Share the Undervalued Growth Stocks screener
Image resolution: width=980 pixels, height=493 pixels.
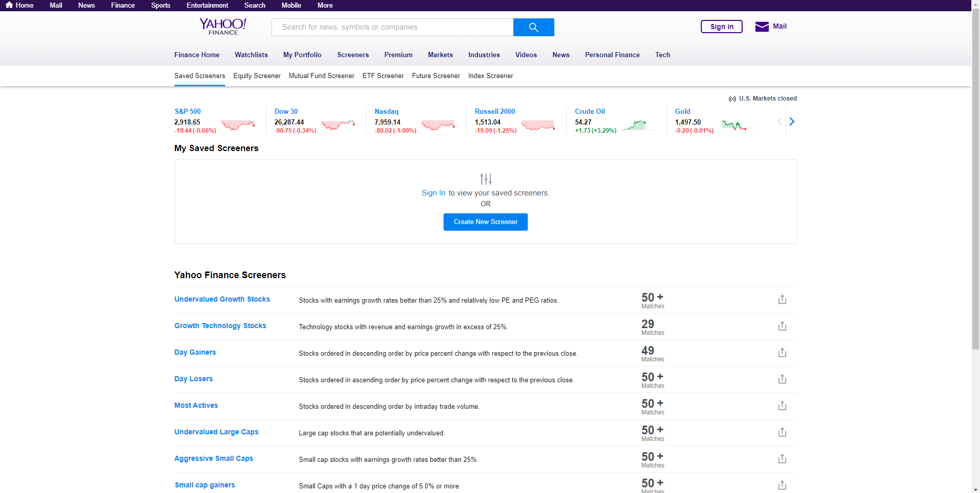click(782, 300)
